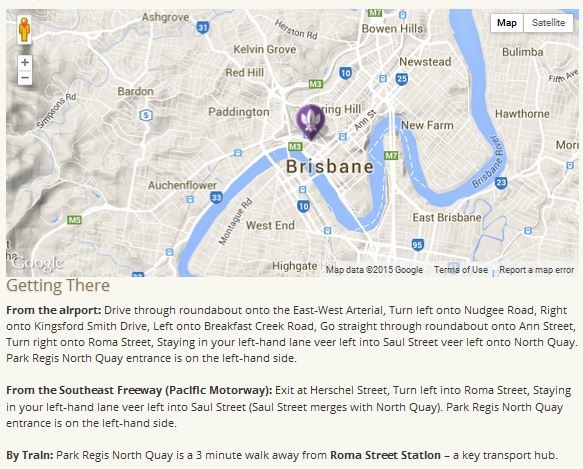Zoom out with the minus button
Viewport: 583px width, 469px height.
coord(25,78)
